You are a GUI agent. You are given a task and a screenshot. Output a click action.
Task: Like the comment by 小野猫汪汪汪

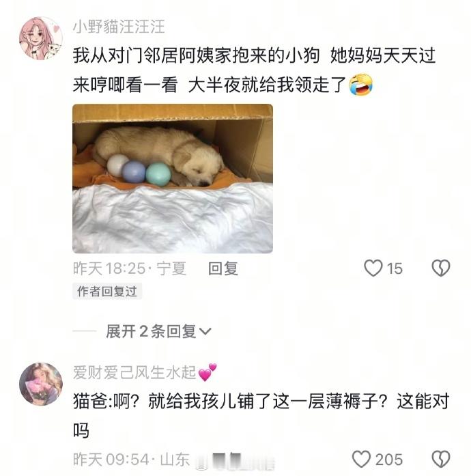click(373, 268)
